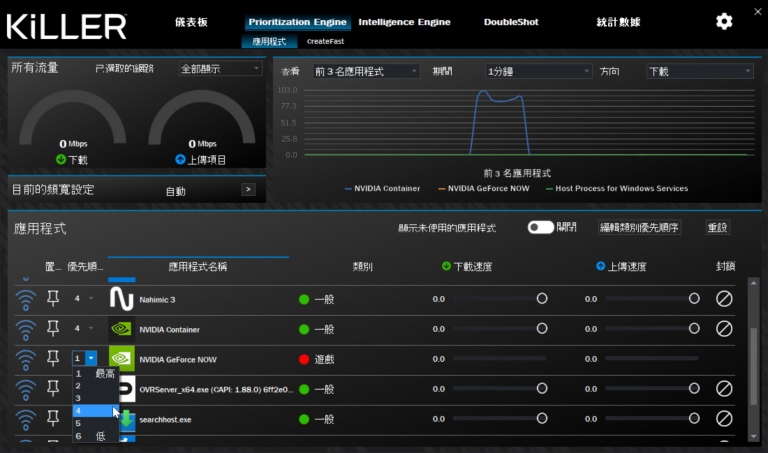Toggle 顯示未使用的應用程式 switch
The width and height of the screenshot is (768, 453).
click(x=540, y=227)
